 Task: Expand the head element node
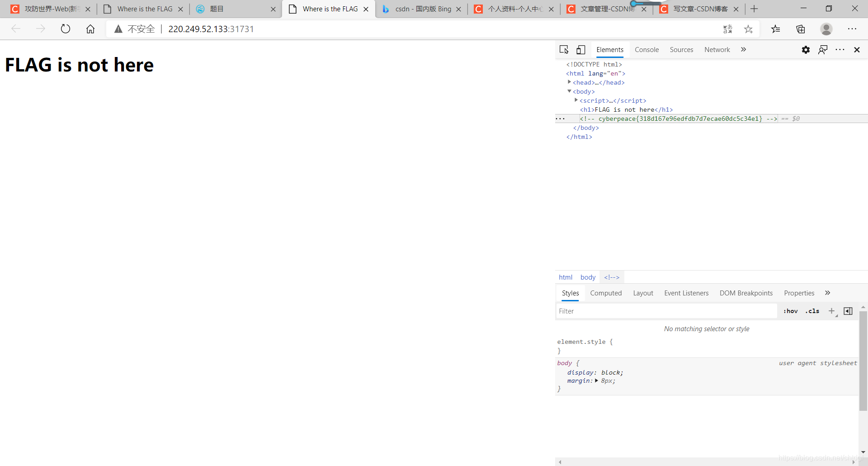click(569, 82)
